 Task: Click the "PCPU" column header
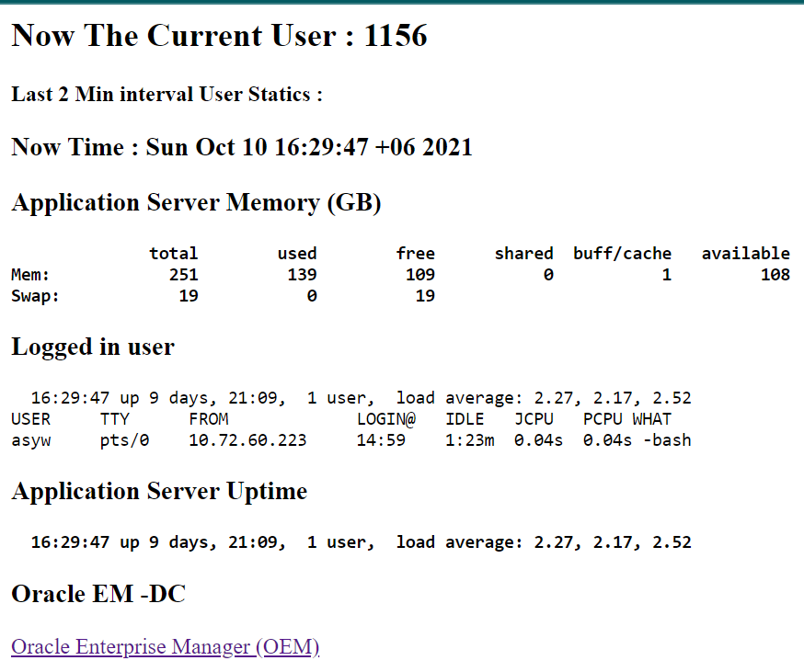pyautogui.click(x=603, y=419)
